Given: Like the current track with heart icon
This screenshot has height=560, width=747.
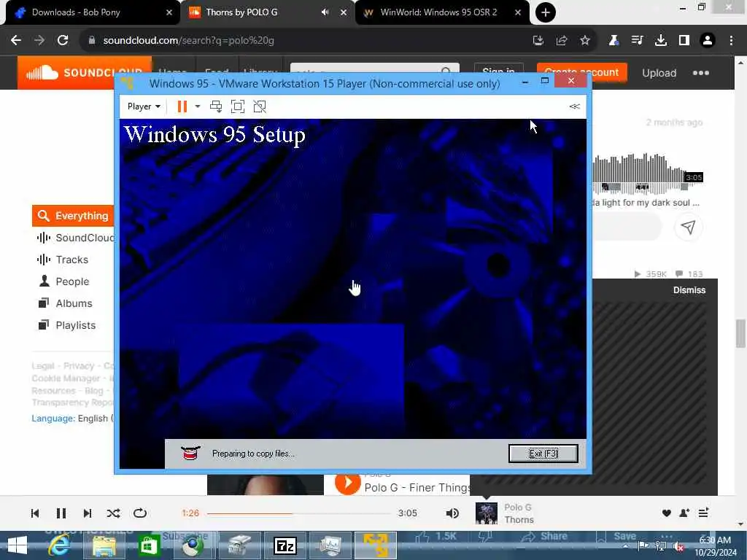Looking at the screenshot, I should tap(667, 513).
